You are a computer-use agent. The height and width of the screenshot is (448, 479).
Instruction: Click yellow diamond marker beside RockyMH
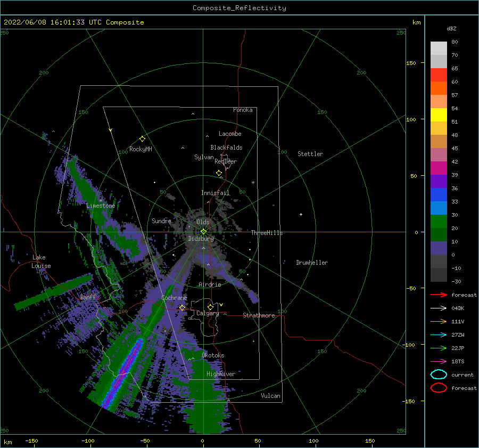pyautogui.click(x=142, y=139)
